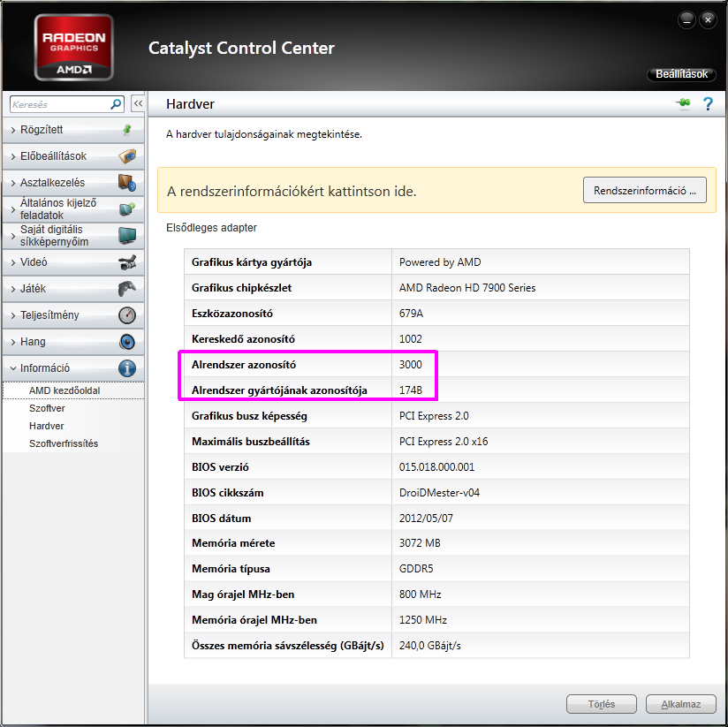Open the Szoftverfrissítés page
The width and height of the screenshot is (728, 727).
coord(64,443)
